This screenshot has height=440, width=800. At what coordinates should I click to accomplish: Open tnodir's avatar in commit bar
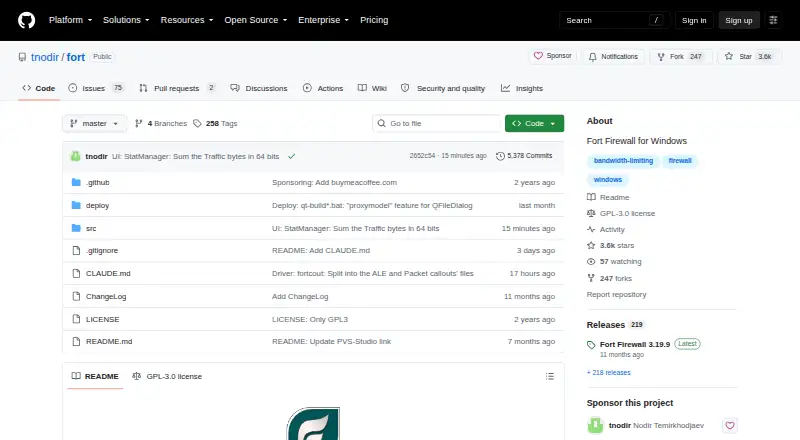tap(76, 156)
